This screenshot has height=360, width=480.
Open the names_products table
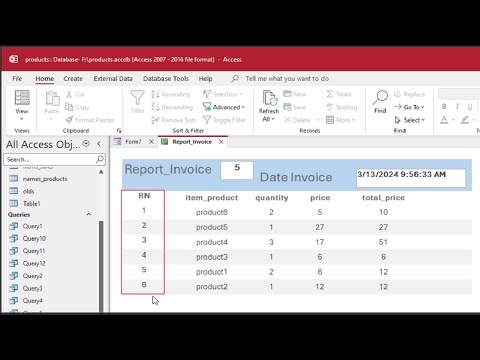[x=45, y=179]
